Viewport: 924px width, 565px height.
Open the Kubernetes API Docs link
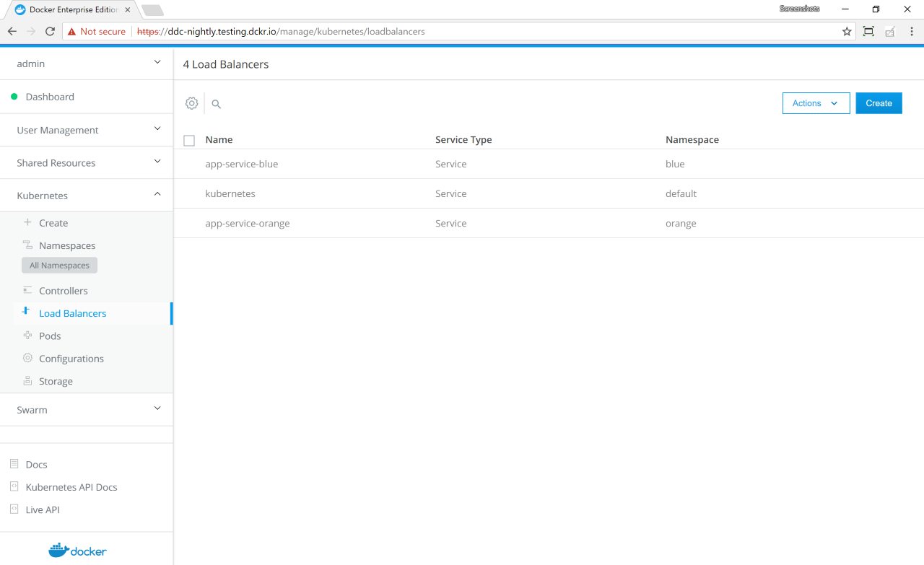click(x=71, y=487)
